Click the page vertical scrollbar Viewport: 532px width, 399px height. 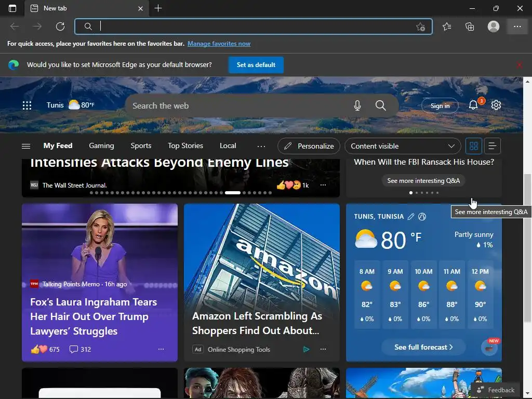[x=527, y=248]
